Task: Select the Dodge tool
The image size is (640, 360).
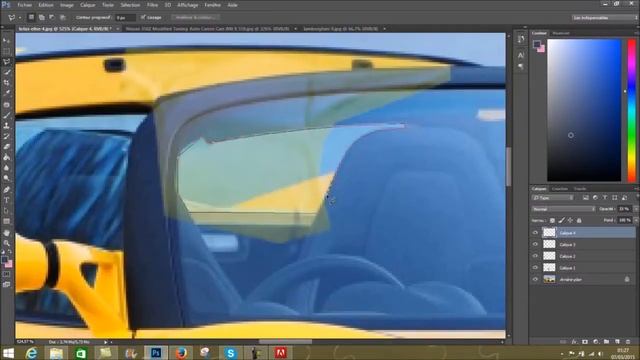Action: (7, 178)
